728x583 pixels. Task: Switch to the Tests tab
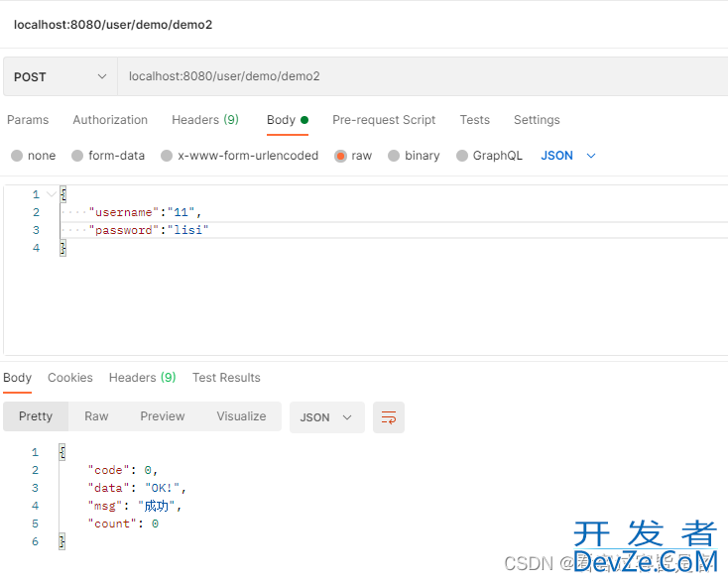[x=474, y=120]
